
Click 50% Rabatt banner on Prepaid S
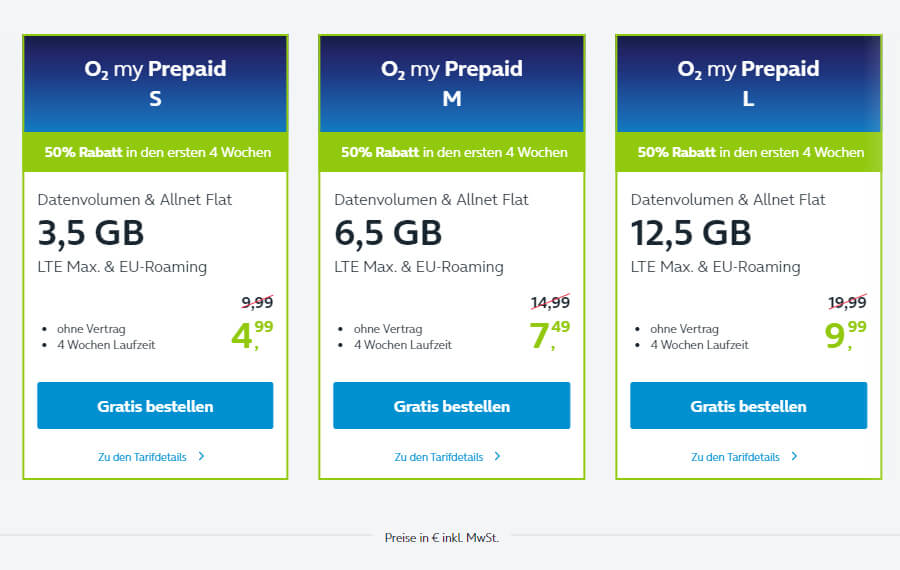155,153
